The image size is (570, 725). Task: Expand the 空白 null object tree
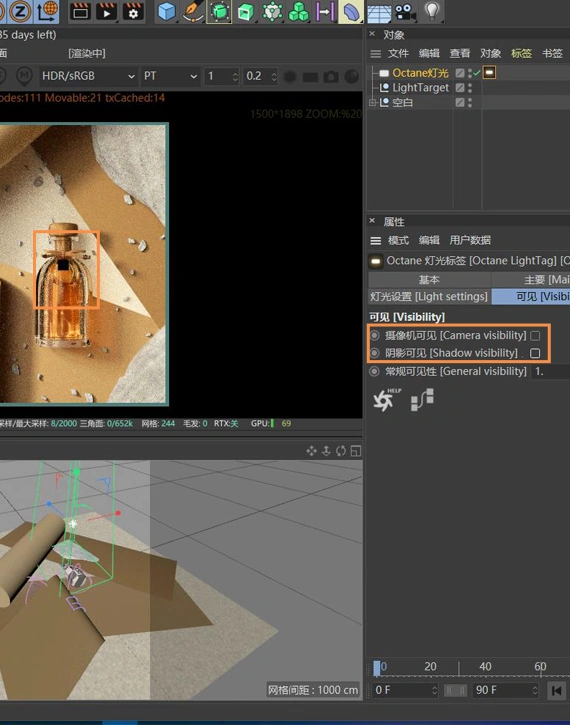tap(372, 103)
